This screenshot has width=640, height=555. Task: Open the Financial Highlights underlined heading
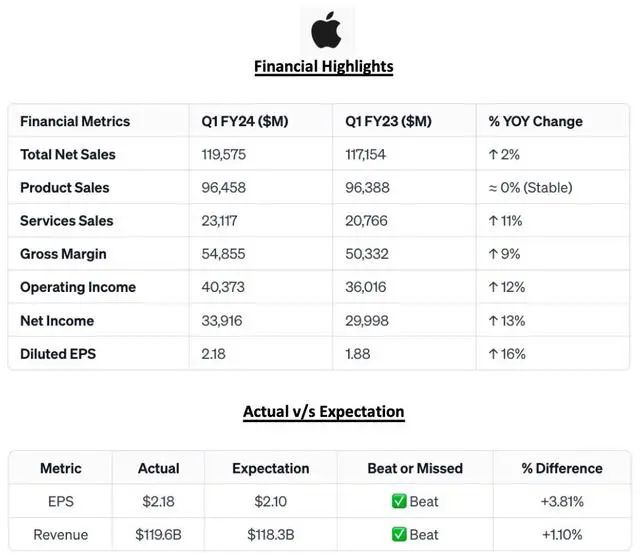coord(323,67)
